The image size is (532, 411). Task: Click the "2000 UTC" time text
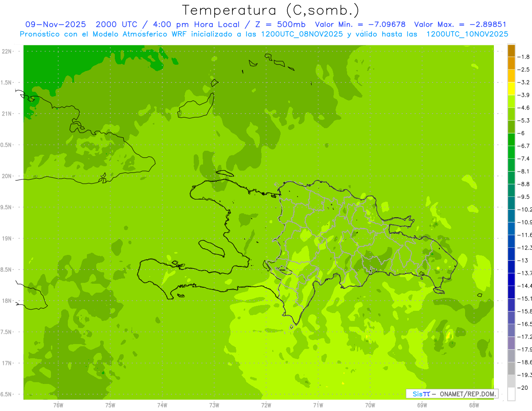point(117,24)
